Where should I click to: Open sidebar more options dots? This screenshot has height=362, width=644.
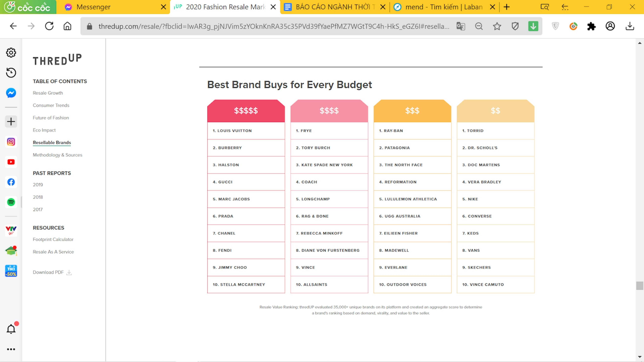(11, 349)
